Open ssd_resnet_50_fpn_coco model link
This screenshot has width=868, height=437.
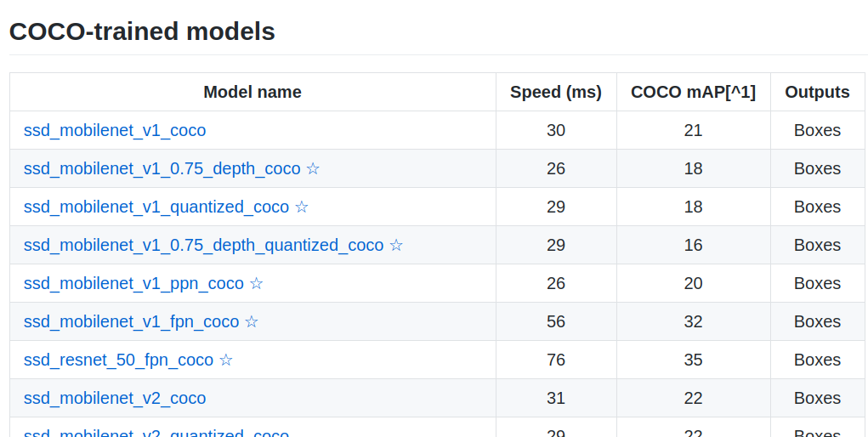click(x=118, y=360)
